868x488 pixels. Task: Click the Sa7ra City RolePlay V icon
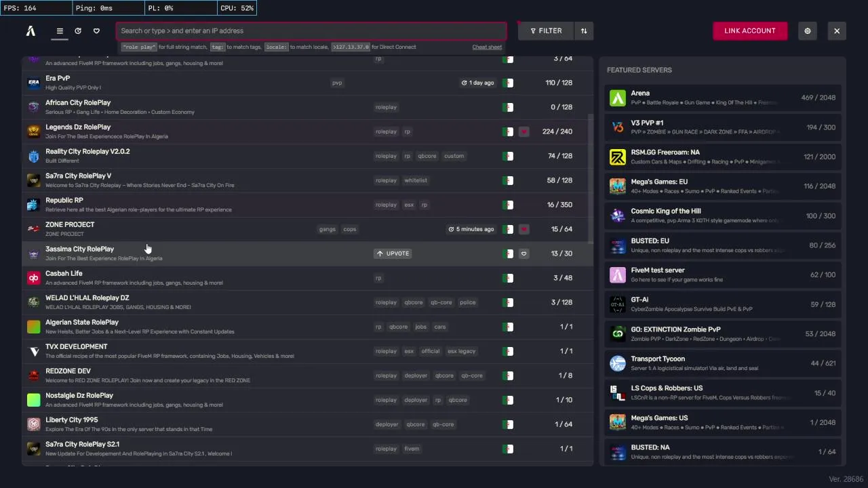pos(33,180)
